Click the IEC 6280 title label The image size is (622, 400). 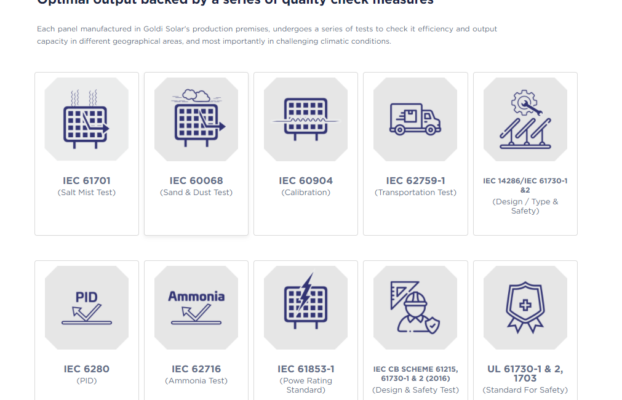click(x=86, y=368)
